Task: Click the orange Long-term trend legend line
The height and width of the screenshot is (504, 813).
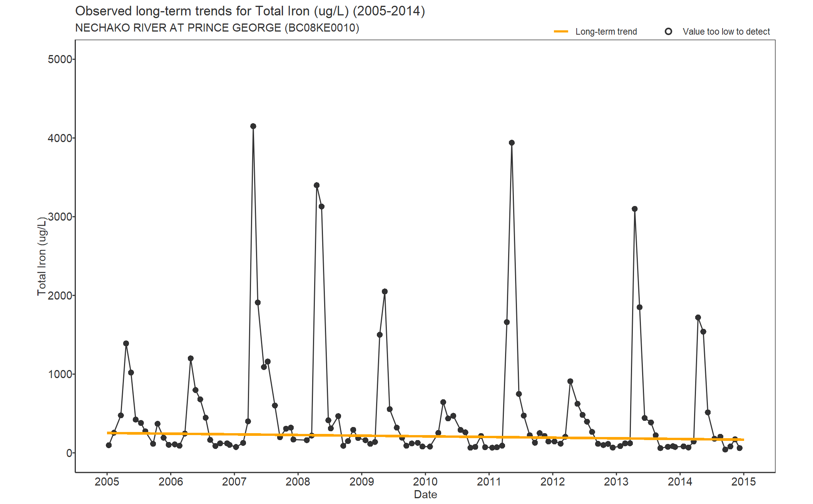Action: pos(561,32)
